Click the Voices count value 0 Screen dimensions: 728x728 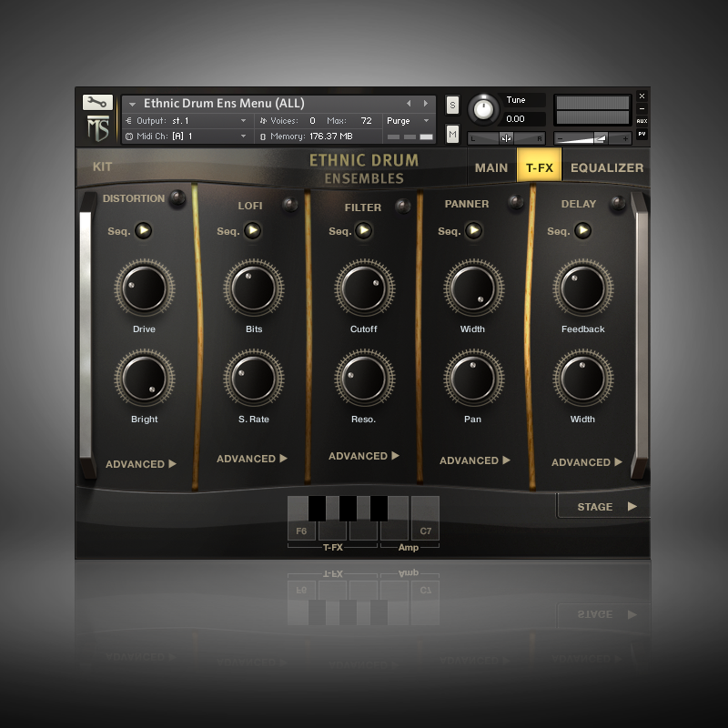(312, 121)
